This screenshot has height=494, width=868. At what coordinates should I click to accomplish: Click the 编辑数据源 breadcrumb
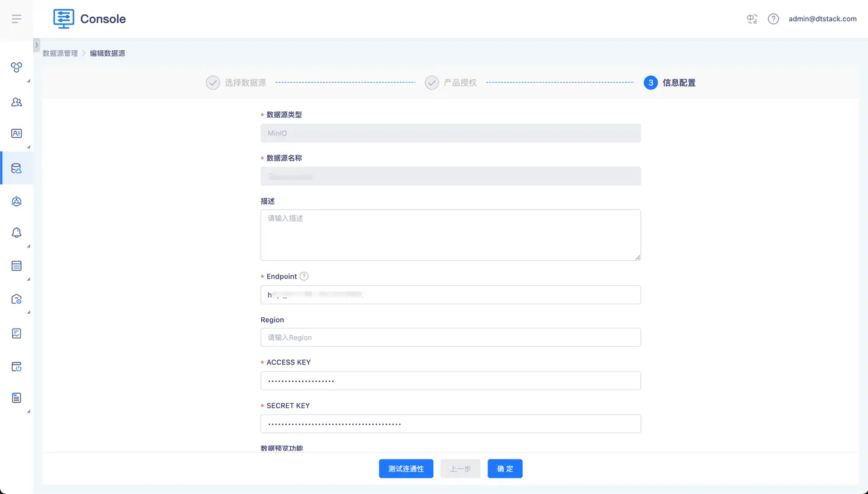click(108, 53)
